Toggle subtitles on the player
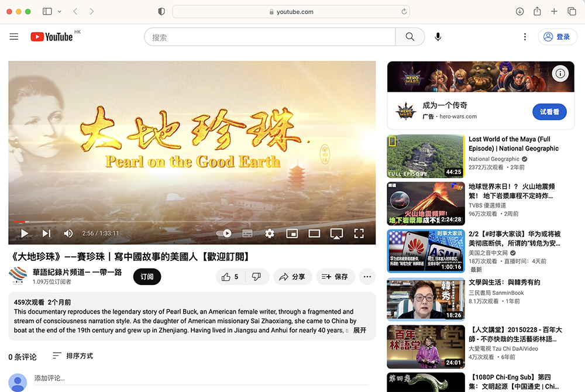 click(x=247, y=233)
